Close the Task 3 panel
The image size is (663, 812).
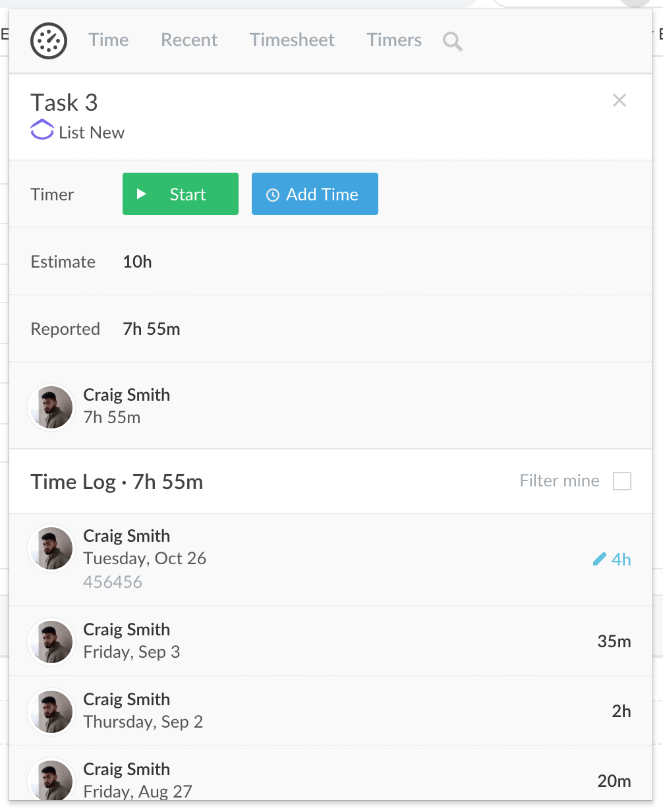click(x=619, y=101)
